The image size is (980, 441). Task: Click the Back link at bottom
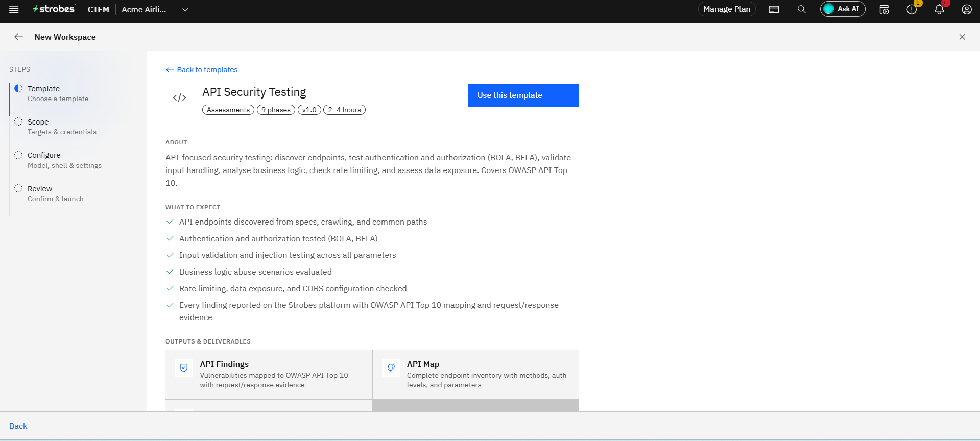tap(18, 426)
